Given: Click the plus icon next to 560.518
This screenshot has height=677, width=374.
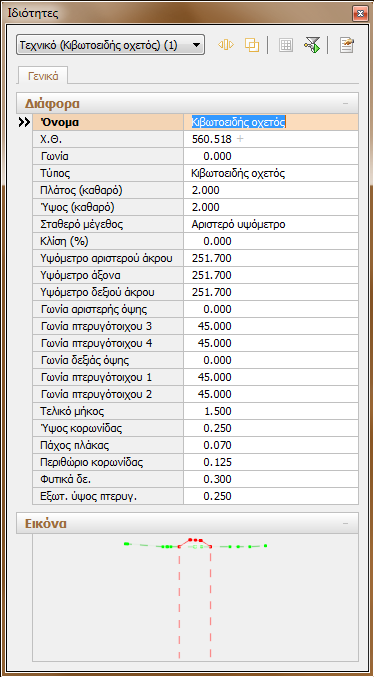Looking at the screenshot, I should point(240,139).
